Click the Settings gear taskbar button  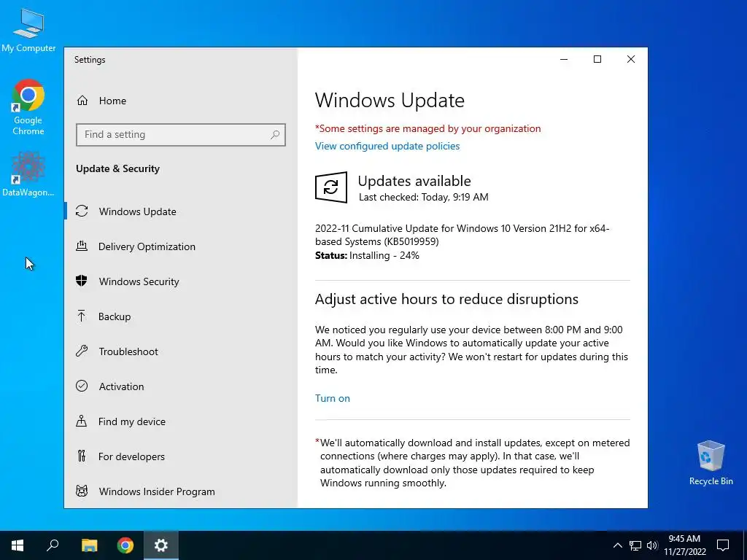pos(161,545)
